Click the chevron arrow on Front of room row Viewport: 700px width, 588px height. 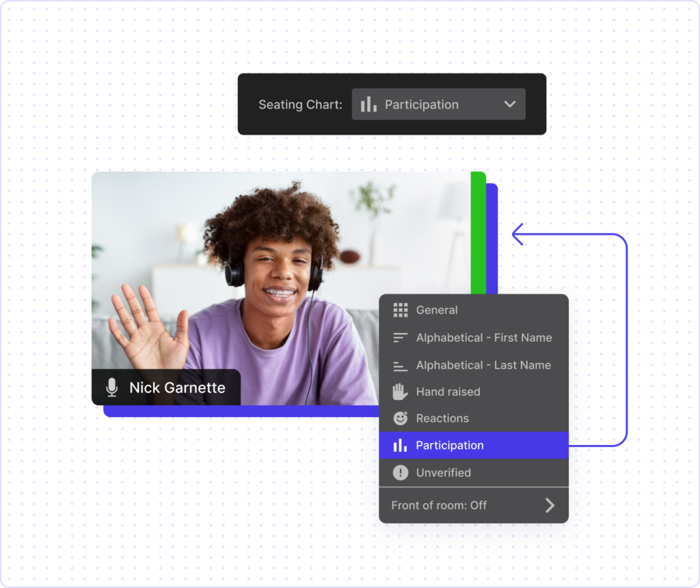click(550, 505)
